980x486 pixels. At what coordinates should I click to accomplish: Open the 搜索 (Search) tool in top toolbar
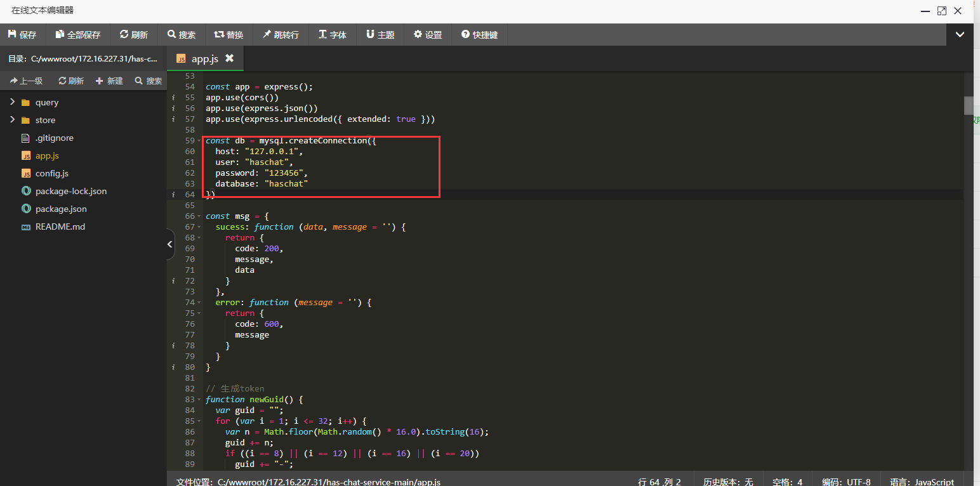(182, 35)
